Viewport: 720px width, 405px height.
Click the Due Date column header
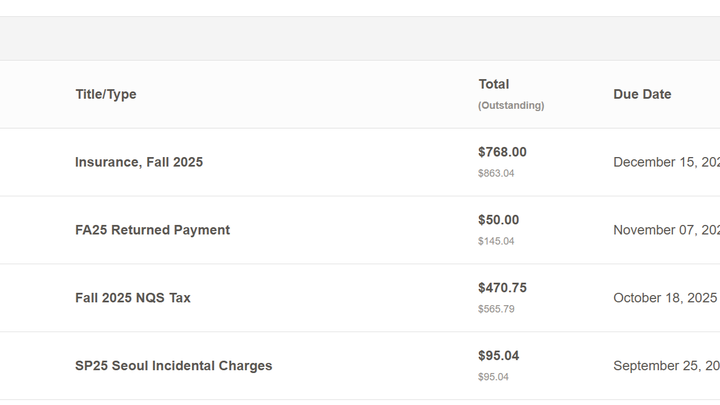pyautogui.click(x=642, y=94)
